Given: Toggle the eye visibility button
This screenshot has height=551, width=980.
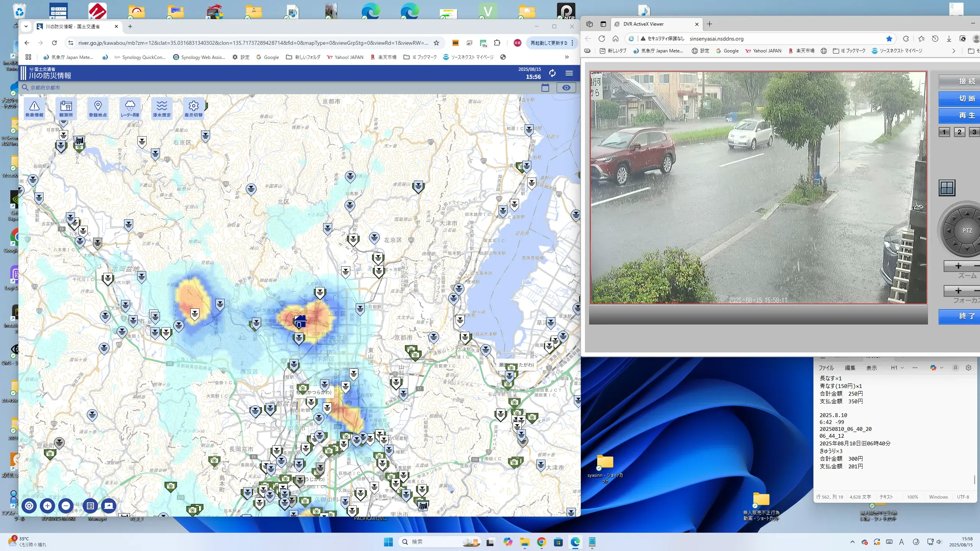Looking at the screenshot, I should (x=566, y=88).
